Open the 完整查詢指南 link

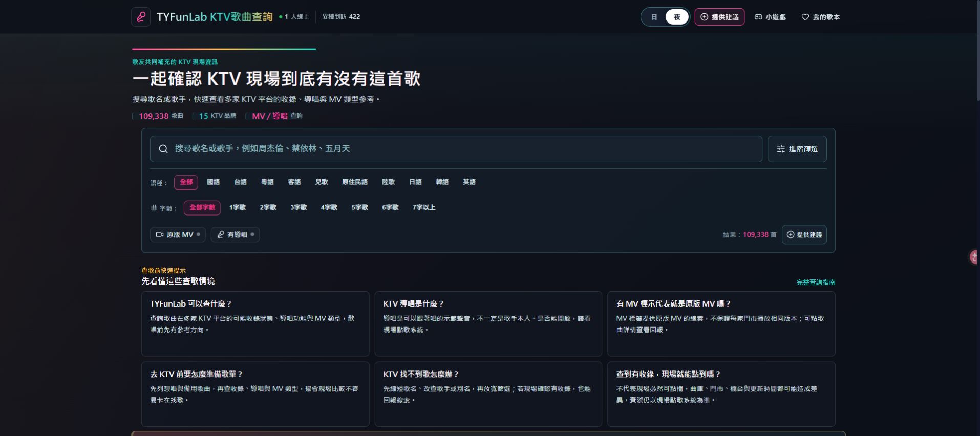[x=816, y=282]
